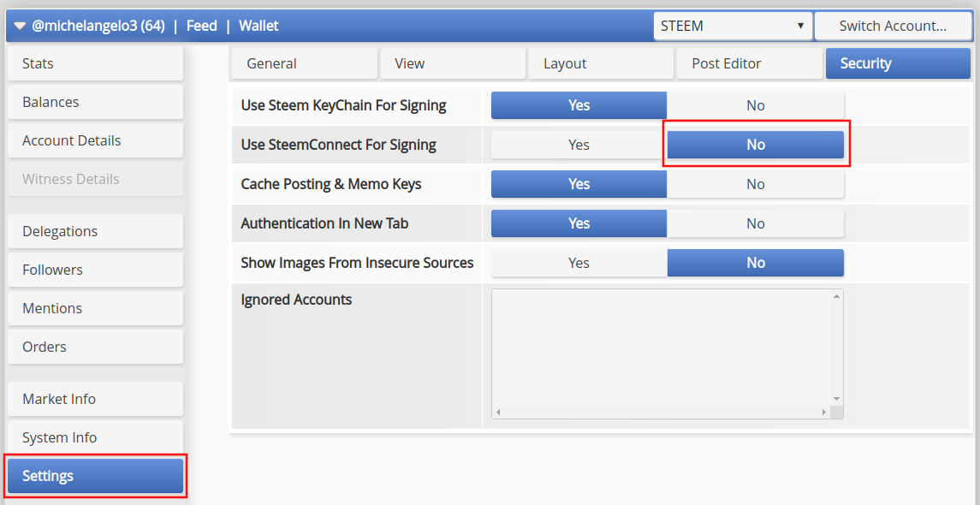This screenshot has width=980, height=505.
Task: Disable Steem KeyChain signing with No
Action: tap(755, 105)
